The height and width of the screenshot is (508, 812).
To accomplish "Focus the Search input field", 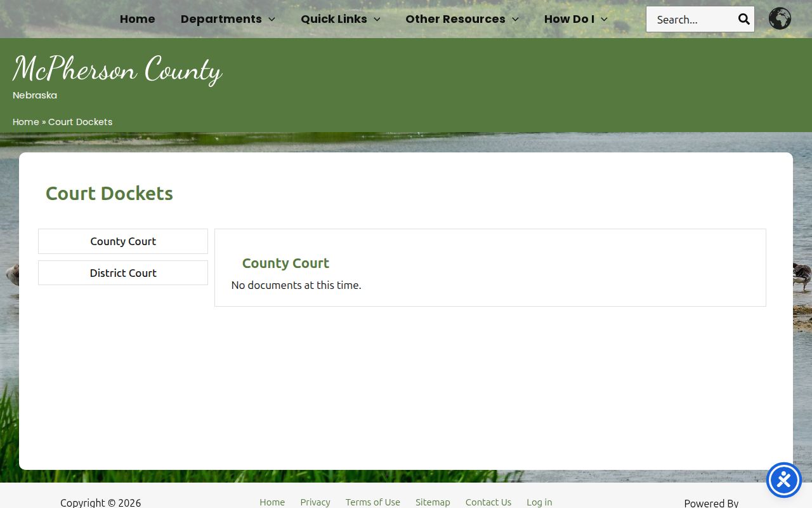I will click(691, 19).
